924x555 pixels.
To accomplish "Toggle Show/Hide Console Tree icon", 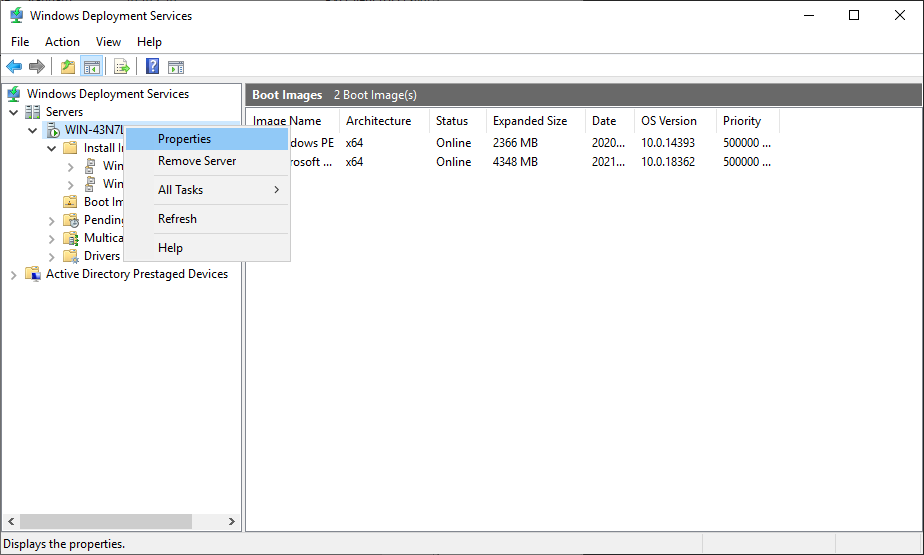I will point(92,67).
